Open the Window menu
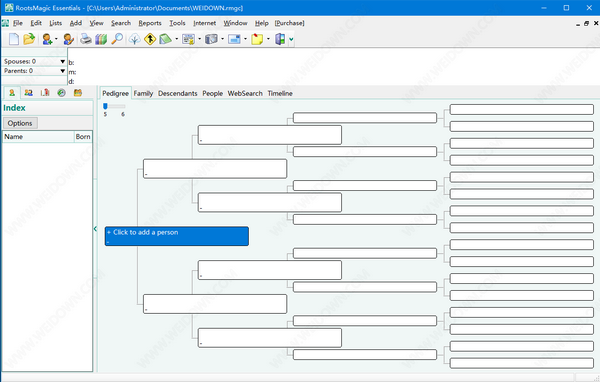This screenshot has height=382, width=600. (x=235, y=23)
